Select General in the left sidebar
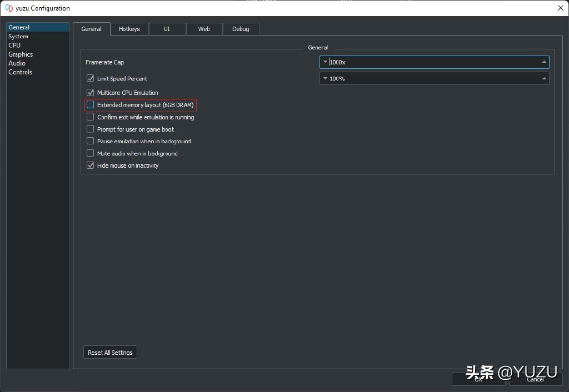 [x=38, y=27]
